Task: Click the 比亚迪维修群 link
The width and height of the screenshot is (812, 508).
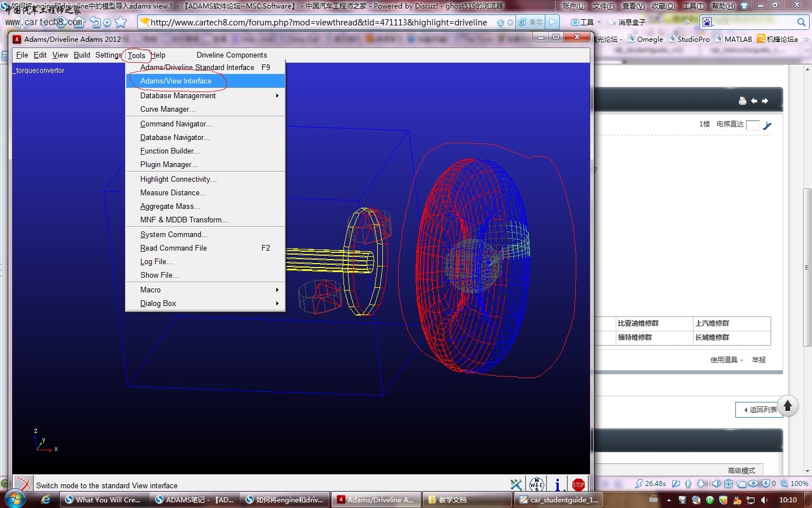Action: (638, 323)
